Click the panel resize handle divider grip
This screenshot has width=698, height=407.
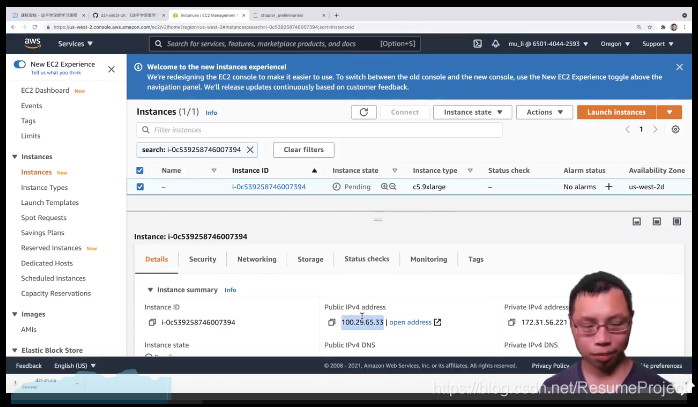click(377, 220)
